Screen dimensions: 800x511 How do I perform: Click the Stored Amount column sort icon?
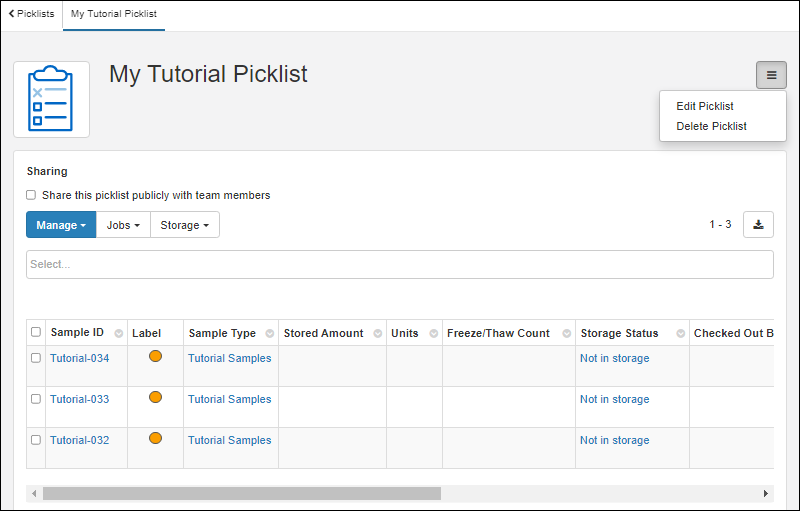[378, 334]
